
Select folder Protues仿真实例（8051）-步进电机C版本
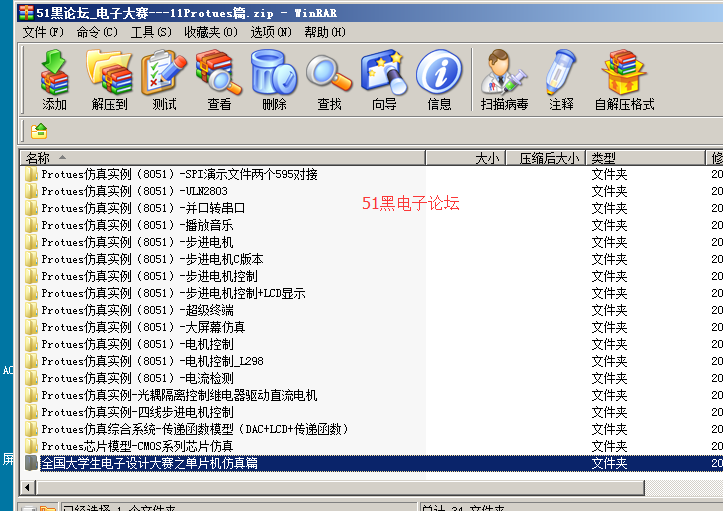(x=152, y=259)
